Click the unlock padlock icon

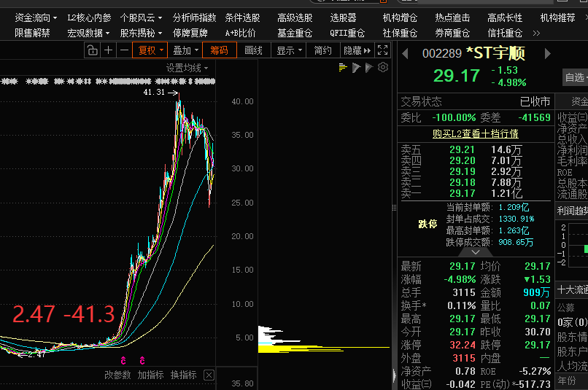[92, 50]
